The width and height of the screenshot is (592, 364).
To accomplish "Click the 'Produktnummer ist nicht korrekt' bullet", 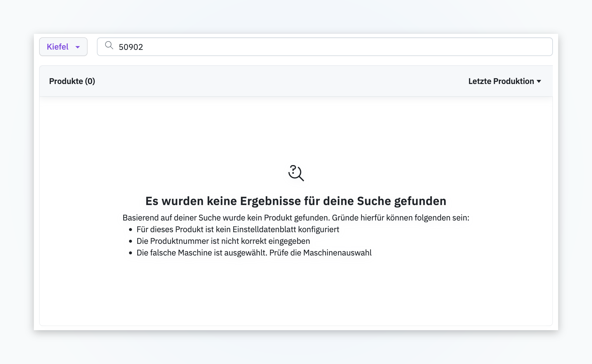I will pos(223,241).
